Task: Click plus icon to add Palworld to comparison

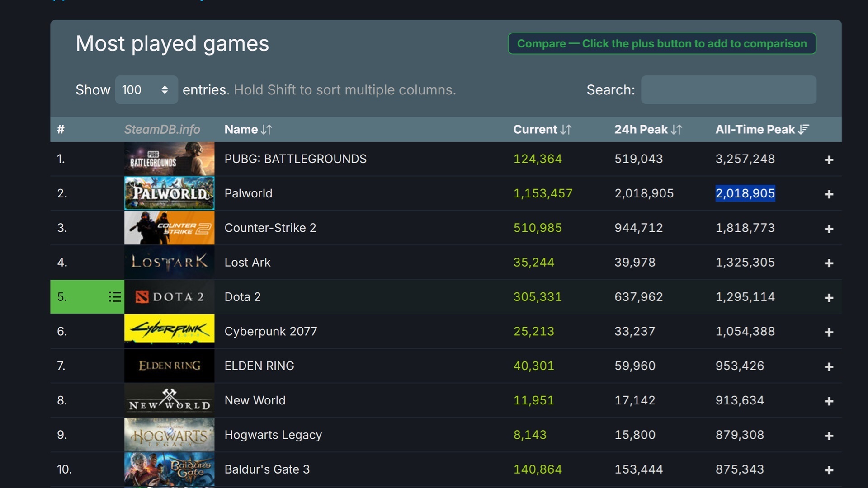Action: tap(830, 194)
